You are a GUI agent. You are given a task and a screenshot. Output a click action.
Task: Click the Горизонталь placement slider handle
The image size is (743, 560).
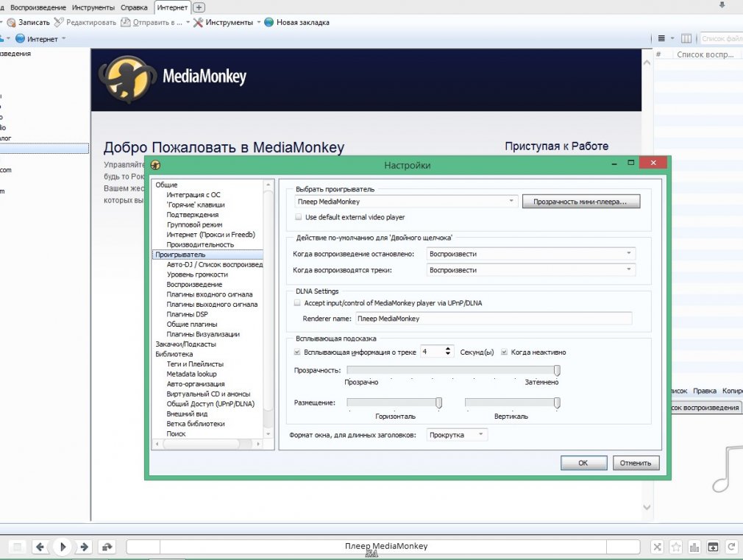point(438,403)
